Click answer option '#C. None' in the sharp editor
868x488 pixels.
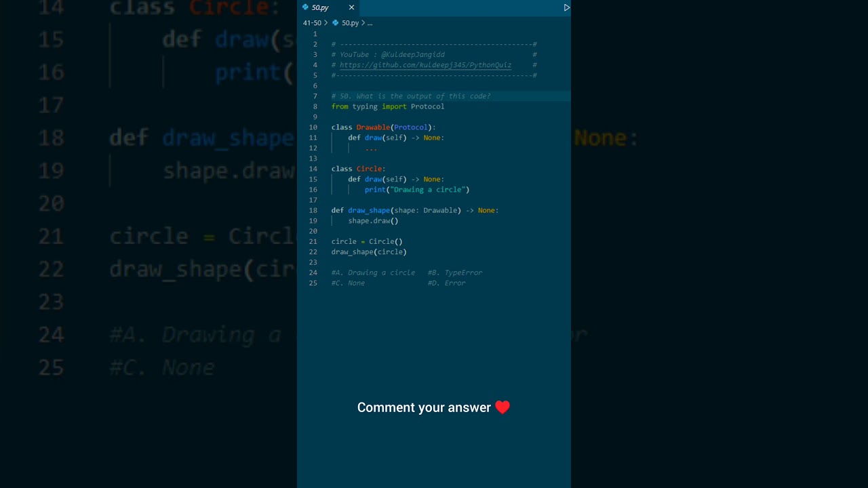coord(348,283)
